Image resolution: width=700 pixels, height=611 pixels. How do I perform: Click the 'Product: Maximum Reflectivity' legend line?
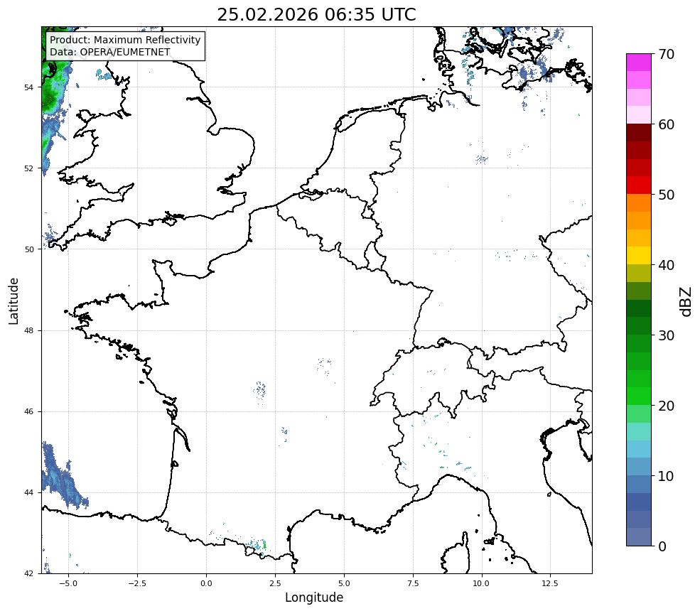[x=125, y=40]
